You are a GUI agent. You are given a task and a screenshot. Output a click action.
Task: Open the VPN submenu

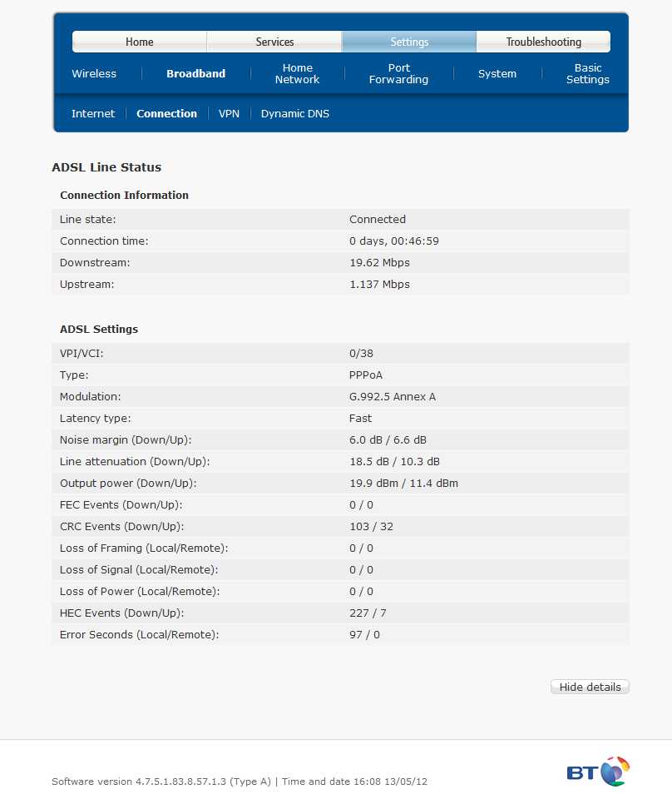click(229, 113)
